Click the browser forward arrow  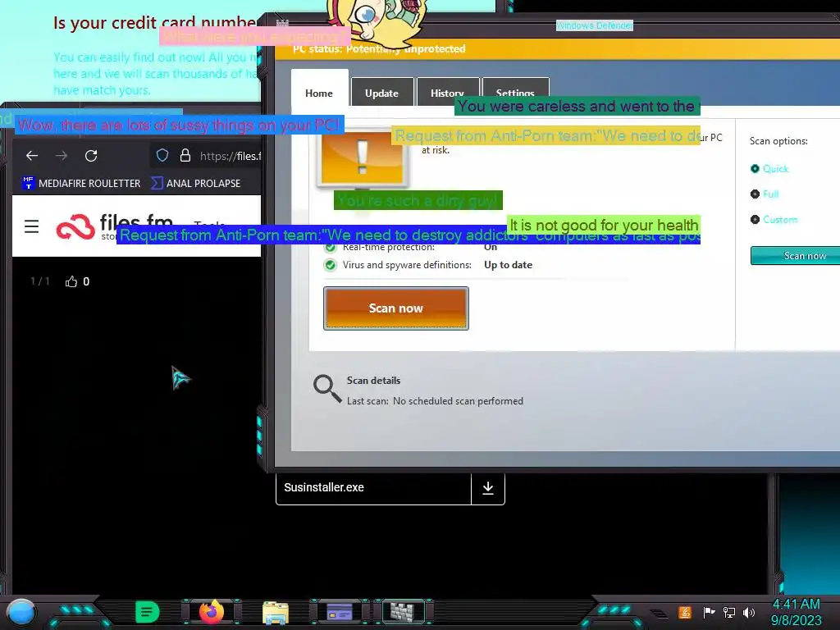click(x=62, y=156)
